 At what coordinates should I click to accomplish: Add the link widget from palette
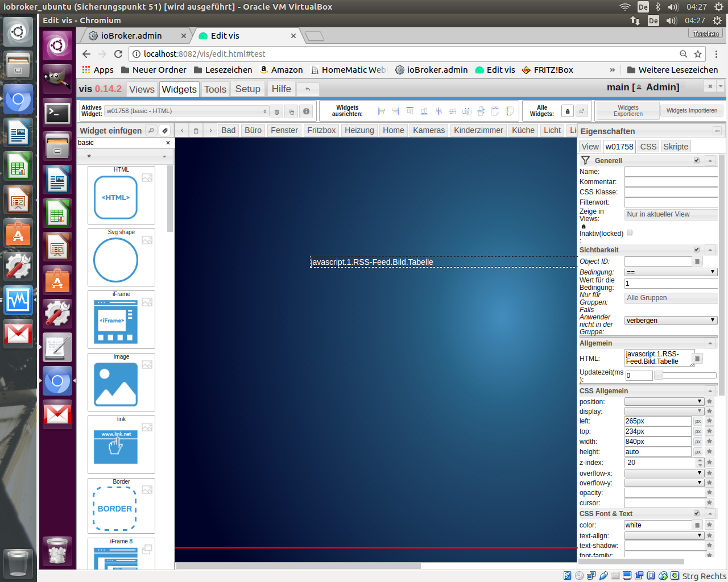[121, 445]
